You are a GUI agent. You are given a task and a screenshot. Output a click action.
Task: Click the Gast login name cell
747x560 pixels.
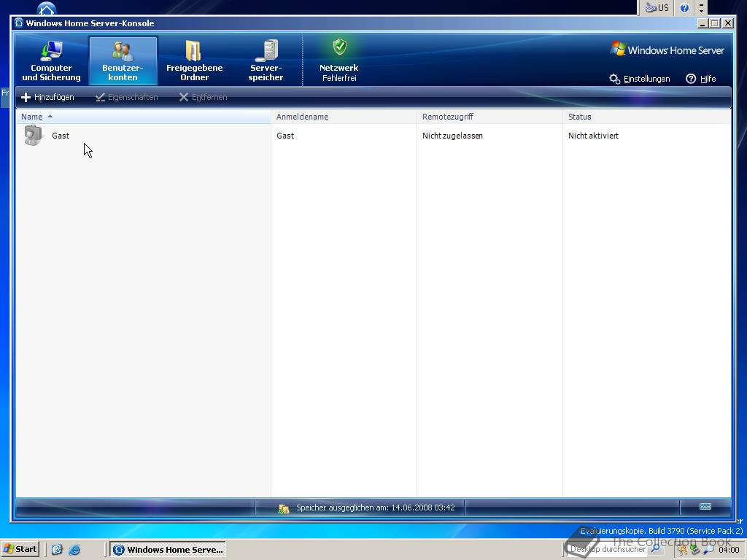tap(285, 136)
